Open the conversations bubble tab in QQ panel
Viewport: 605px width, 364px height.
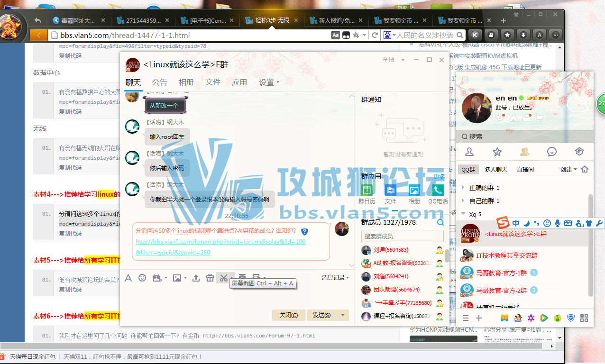click(x=552, y=152)
